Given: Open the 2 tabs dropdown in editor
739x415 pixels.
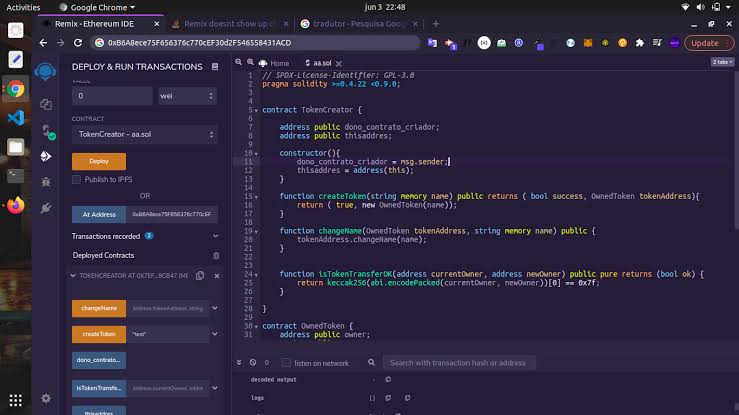Looking at the screenshot, I should coord(722,62).
